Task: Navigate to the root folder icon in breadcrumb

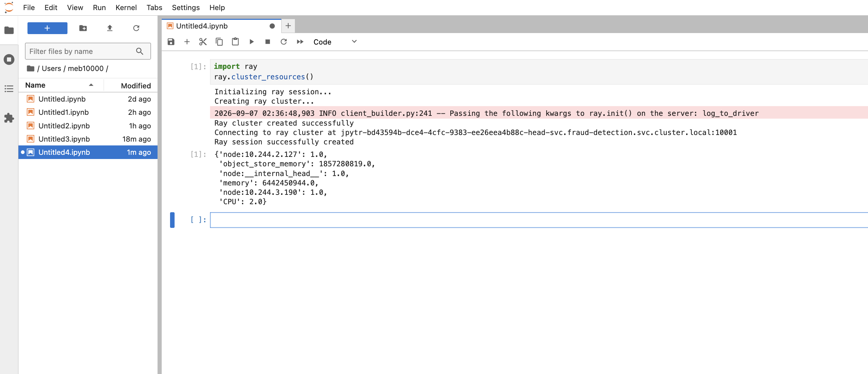Action: click(x=31, y=69)
